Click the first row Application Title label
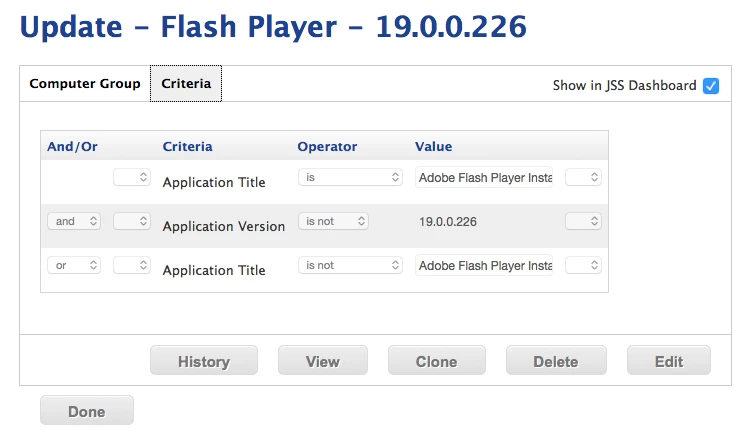The height and width of the screenshot is (447, 750). 214,182
